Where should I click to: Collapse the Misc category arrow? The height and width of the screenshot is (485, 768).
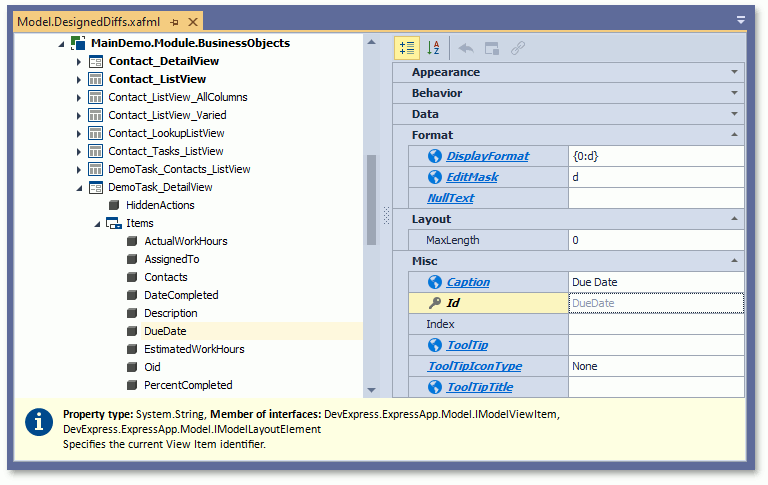click(734, 261)
